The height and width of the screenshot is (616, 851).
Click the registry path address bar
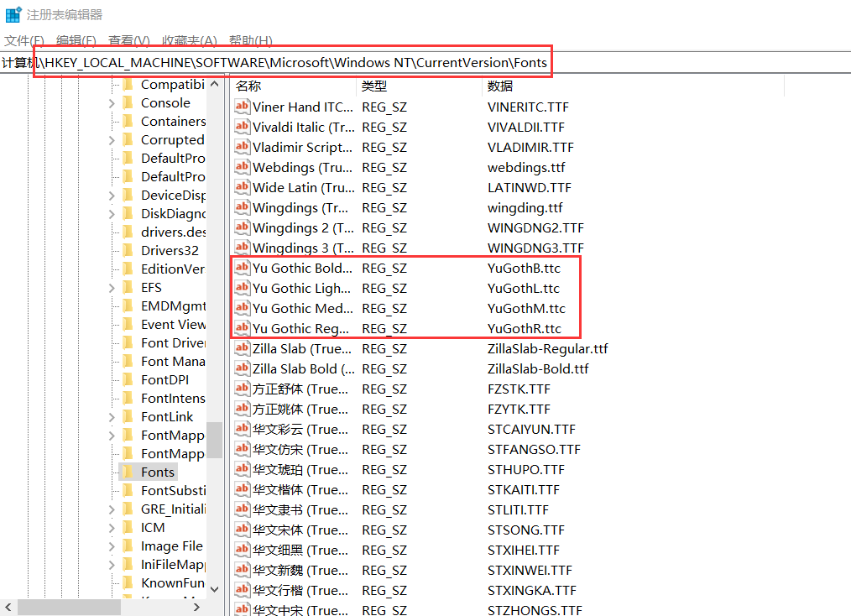click(x=294, y=63)
